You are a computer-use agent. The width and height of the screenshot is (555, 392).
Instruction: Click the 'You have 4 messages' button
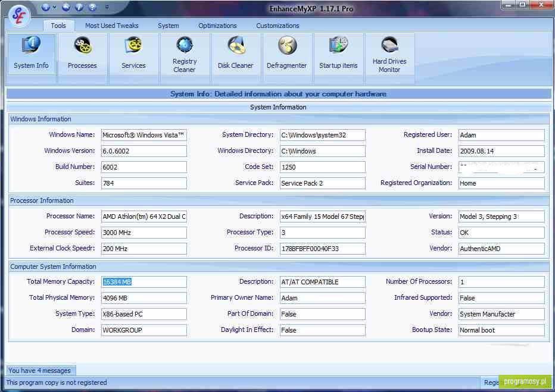[40, 371]
